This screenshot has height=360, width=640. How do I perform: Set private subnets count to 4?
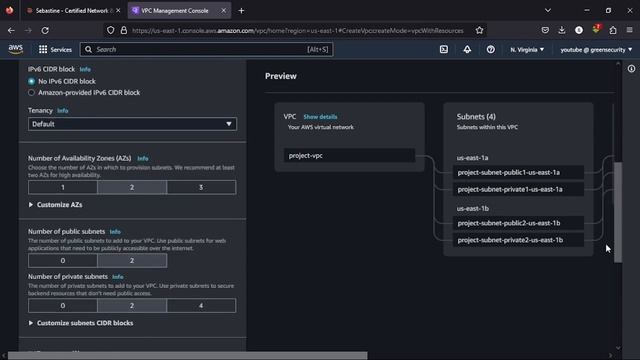click(201, 305)
